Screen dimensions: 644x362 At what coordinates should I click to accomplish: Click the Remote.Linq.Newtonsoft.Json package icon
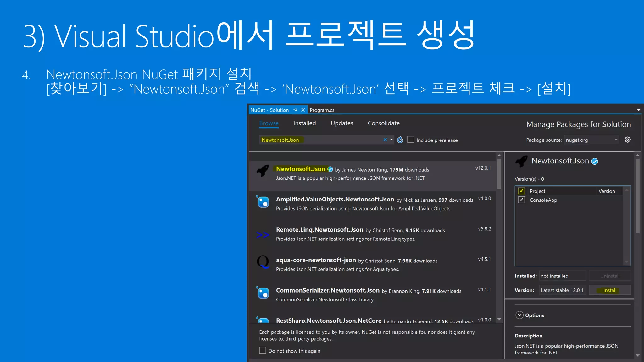(263, 235)
